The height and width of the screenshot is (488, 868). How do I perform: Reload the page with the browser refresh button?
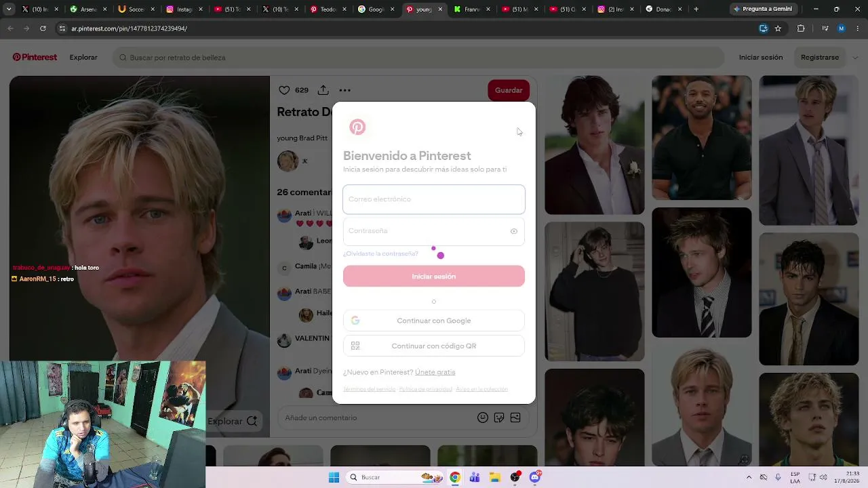tap(43, 28)
